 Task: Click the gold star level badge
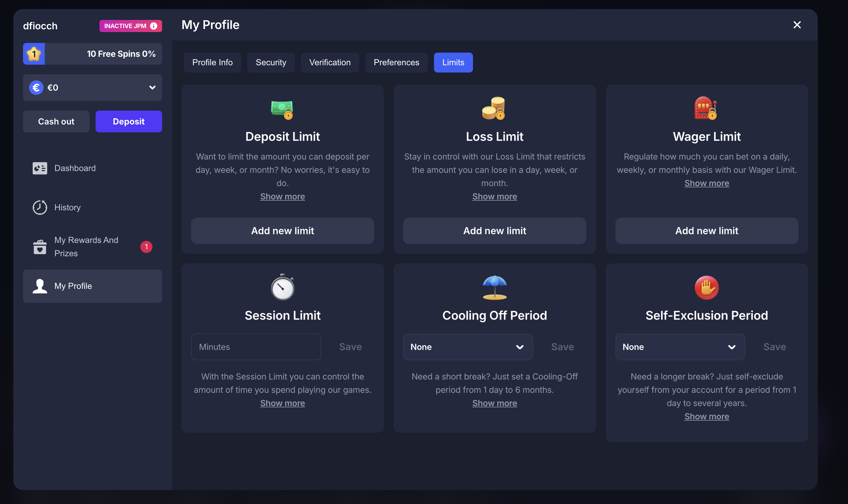click(34, 54)
